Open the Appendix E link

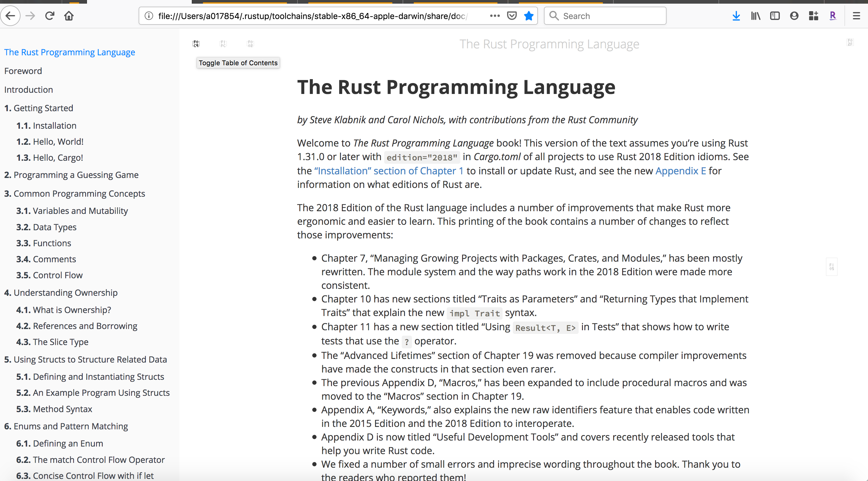click(681, 171)
